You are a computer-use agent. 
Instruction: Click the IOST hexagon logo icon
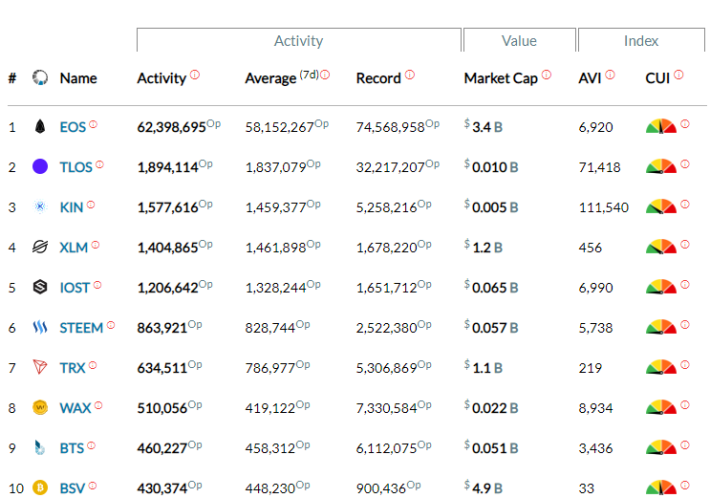coord(40,287)
